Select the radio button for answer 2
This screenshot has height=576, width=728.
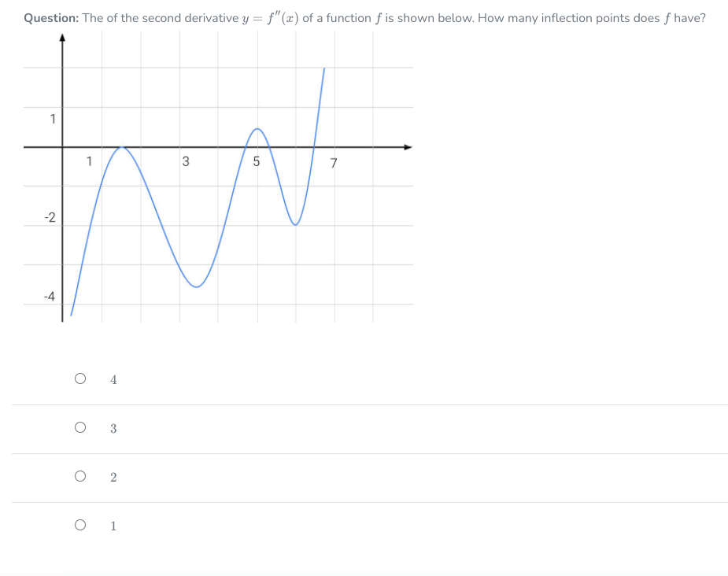79,476
